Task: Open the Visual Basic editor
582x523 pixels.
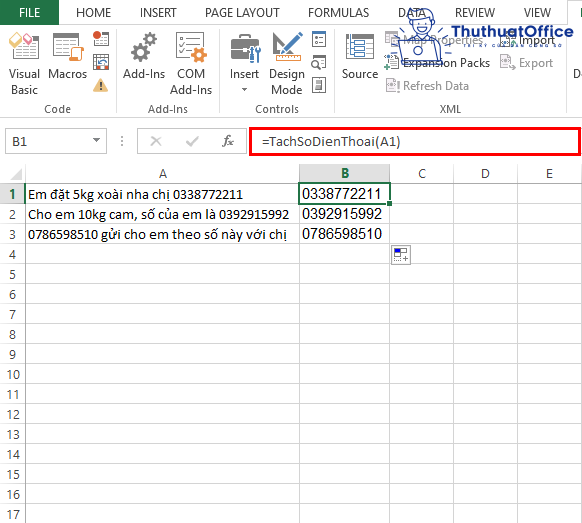Action: coord(24,64)
